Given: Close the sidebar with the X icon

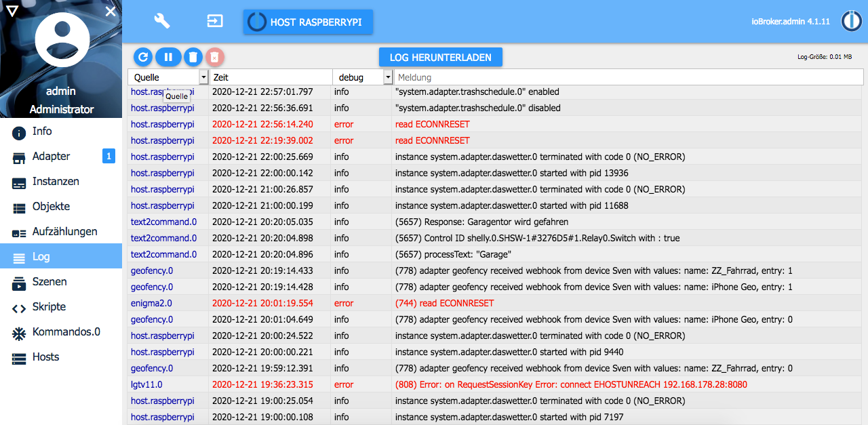Looking at the screenshot, I should (x=111, y=12).
